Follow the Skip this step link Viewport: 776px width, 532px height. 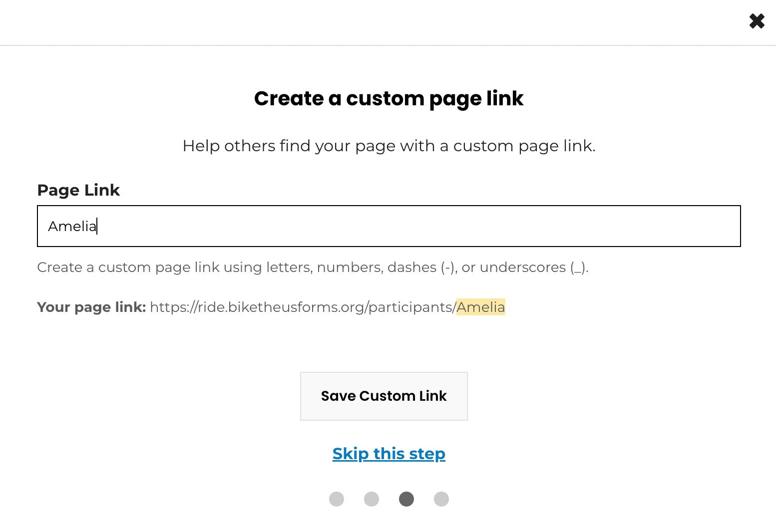point(388,454)
